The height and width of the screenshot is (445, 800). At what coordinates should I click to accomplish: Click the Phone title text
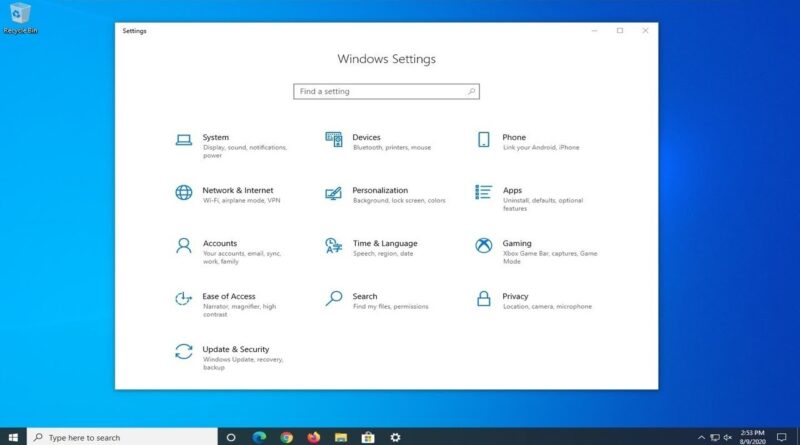coord(514,137)
